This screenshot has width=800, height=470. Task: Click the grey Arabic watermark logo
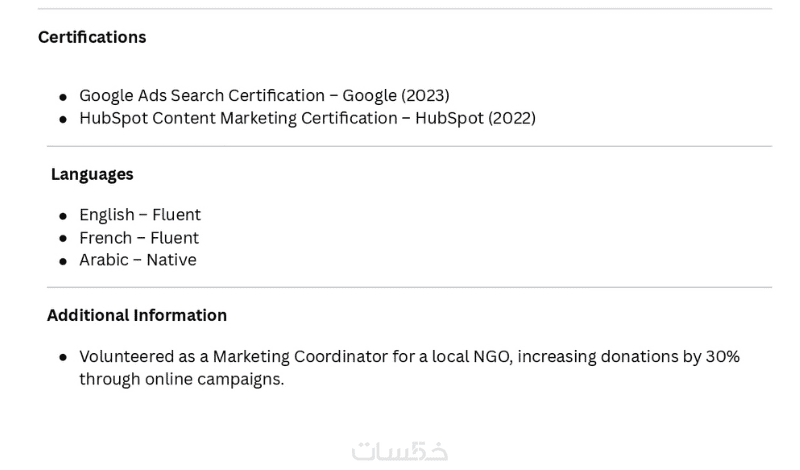pos(400,451)
